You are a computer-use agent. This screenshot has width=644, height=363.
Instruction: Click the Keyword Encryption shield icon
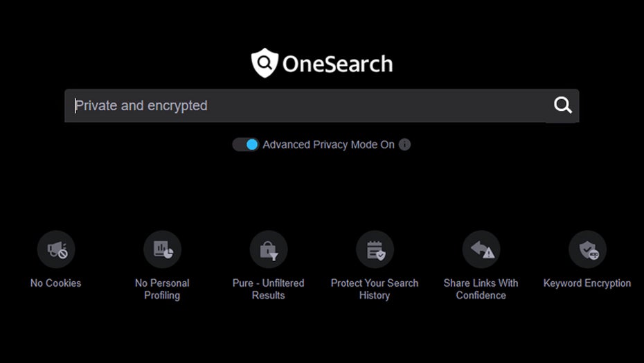[x=587, y=249]
